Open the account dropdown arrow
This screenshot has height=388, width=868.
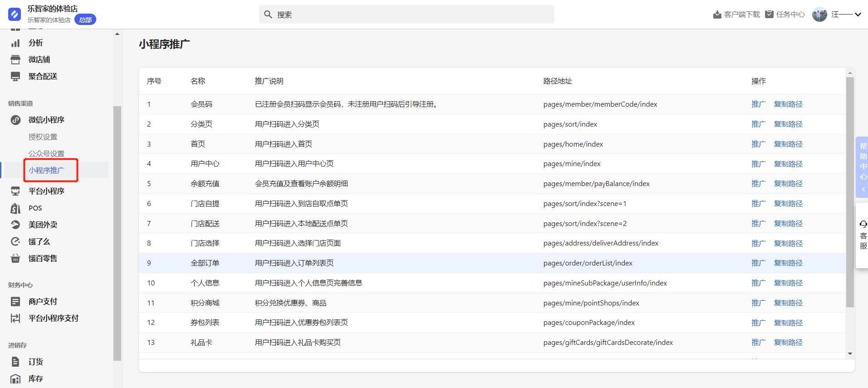pyautogui.click(x=858, y=15)
